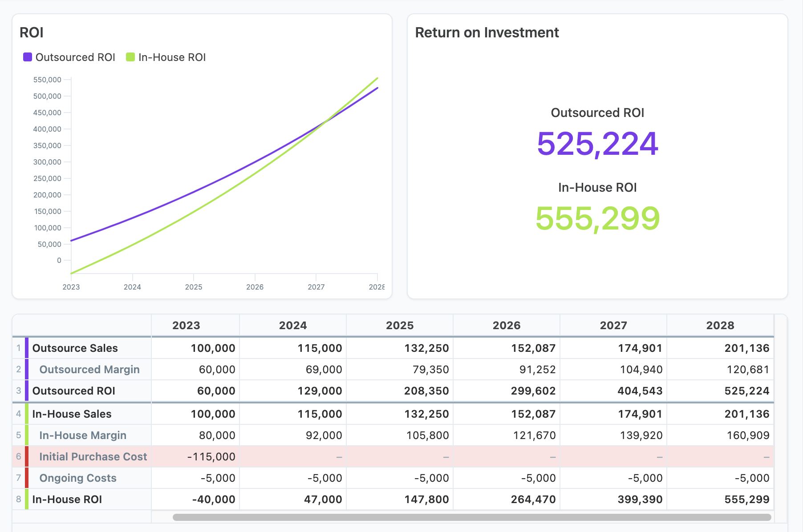Viewport: 803px width, 532px height.
Task: Click the table's horizontal scrollbar
Action: (x=472, y=517)
